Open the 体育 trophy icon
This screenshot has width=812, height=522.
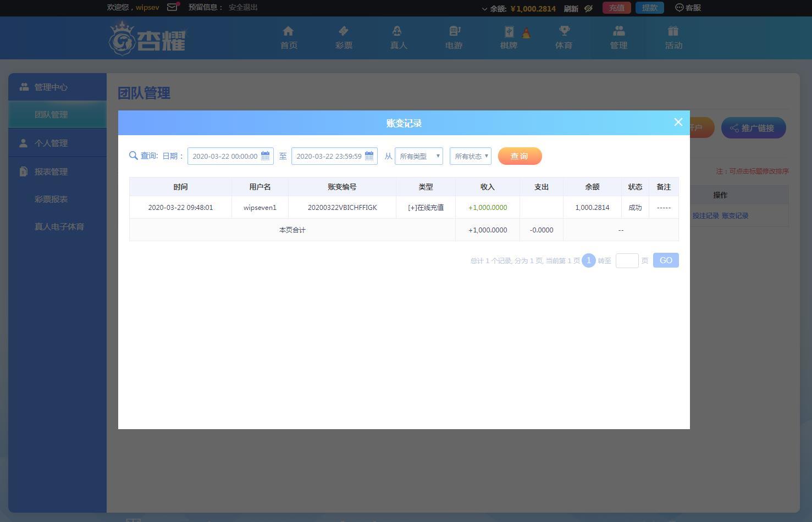[x=564, y=31]
